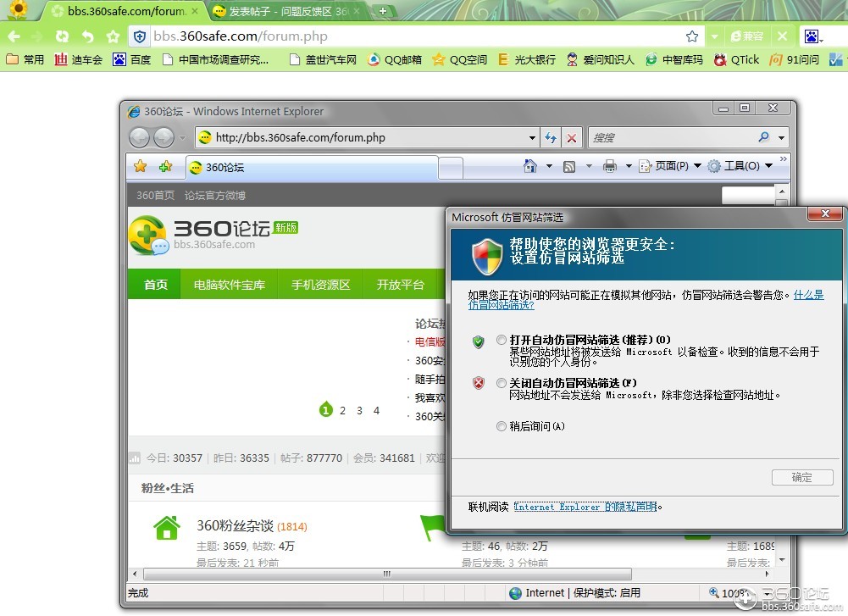848x616 pixels.
Task: Click the bookmark star in the address field
Action: [x=692, y=36]
